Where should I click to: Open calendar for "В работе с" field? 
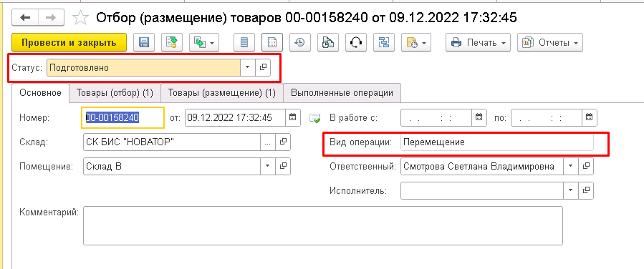click(x=479, y=117)
